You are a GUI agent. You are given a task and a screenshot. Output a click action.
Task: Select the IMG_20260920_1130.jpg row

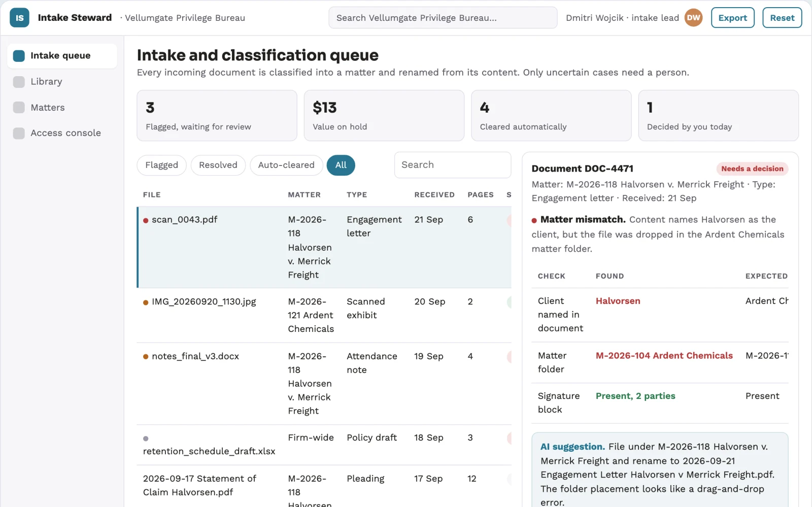[x=324, y=315]
